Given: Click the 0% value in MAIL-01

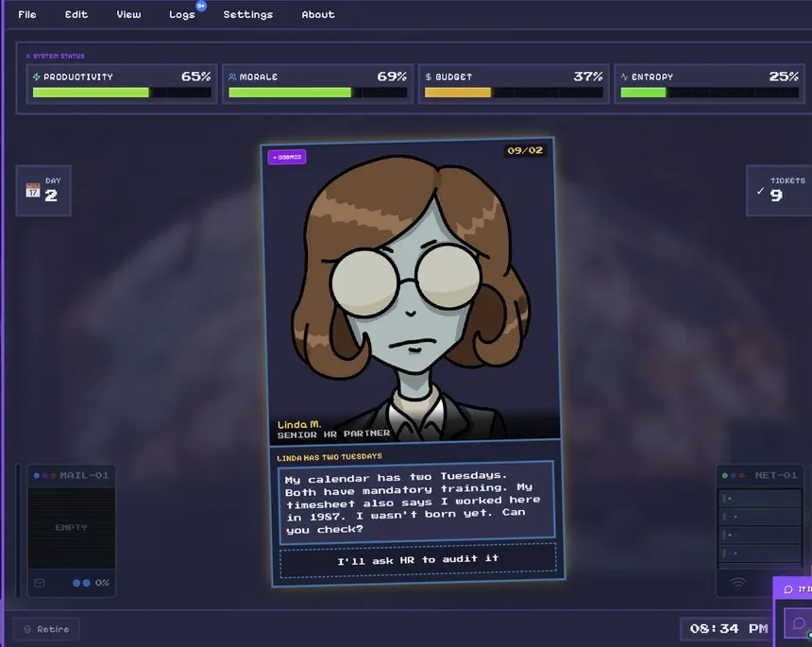Looking at the screenshot, I should (102, 583).
